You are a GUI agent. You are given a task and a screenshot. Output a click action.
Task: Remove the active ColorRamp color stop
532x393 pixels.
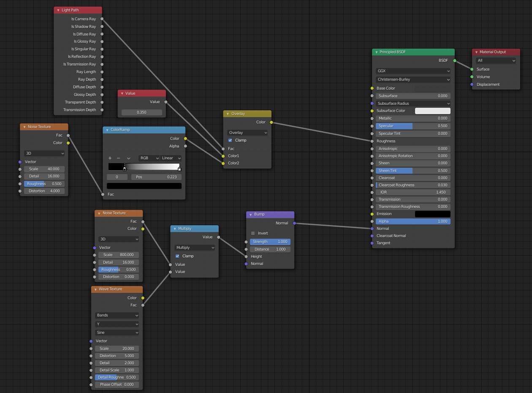[x=118, y=158]
